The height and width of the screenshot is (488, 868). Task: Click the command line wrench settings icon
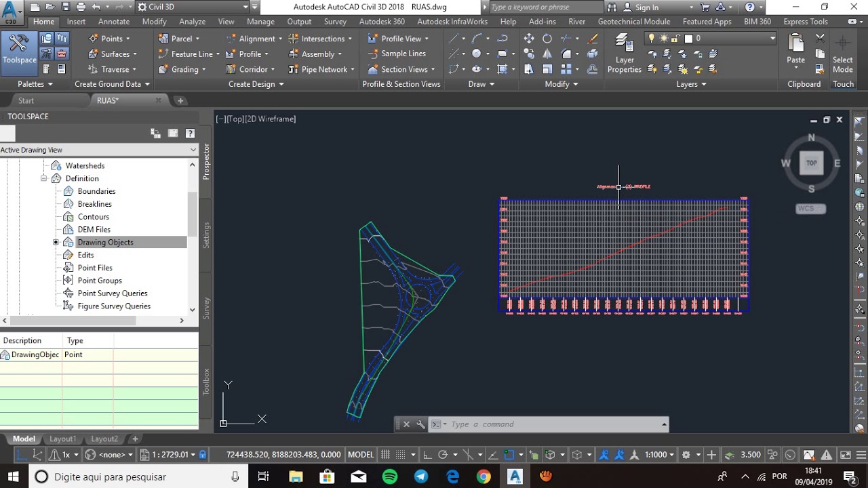[420, 424]
